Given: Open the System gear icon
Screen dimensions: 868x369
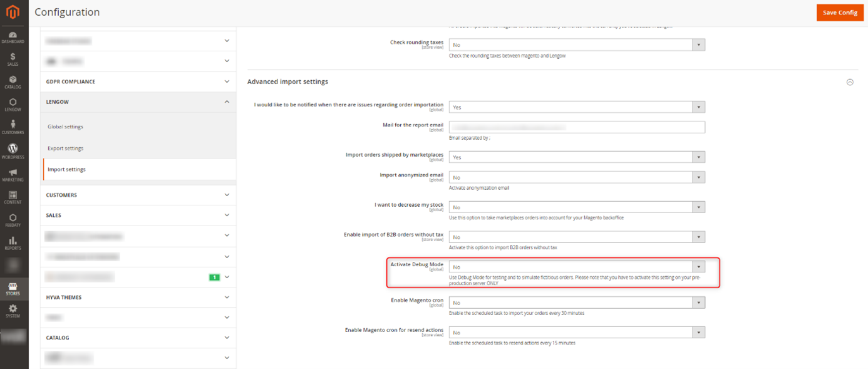Looking at the screenshot, I should point(13,311).
